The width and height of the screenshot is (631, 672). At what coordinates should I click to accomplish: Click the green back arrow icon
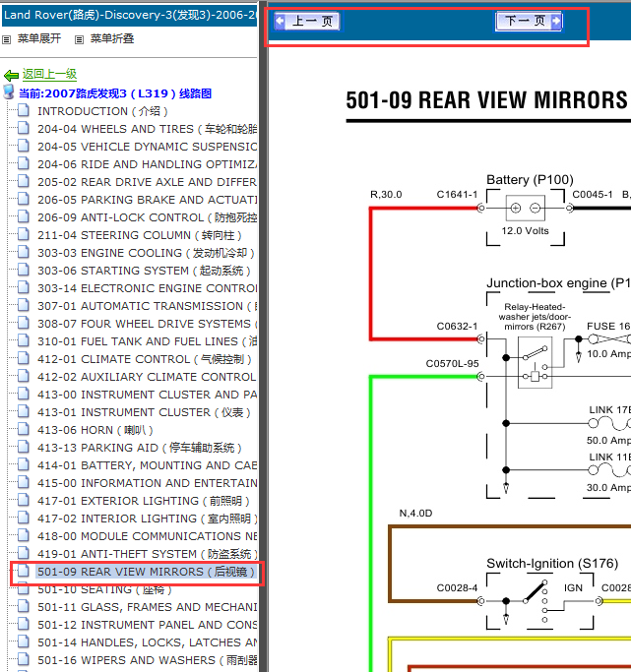[11, 76]
